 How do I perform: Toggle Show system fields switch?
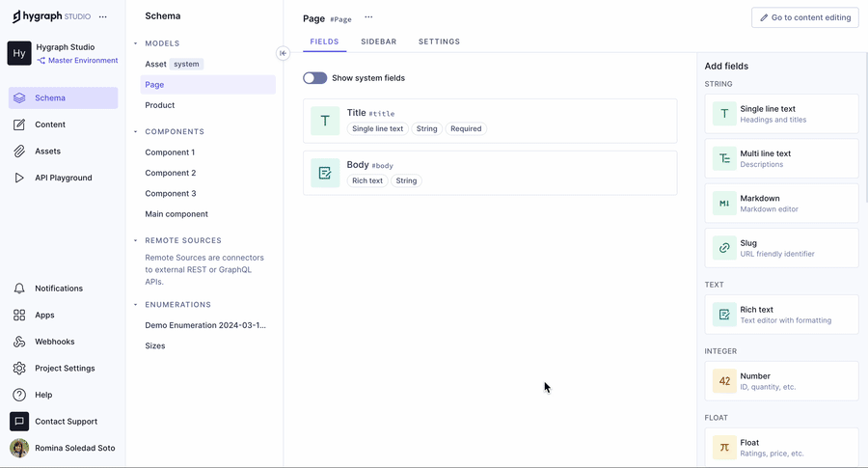click(x=314, y=78)
